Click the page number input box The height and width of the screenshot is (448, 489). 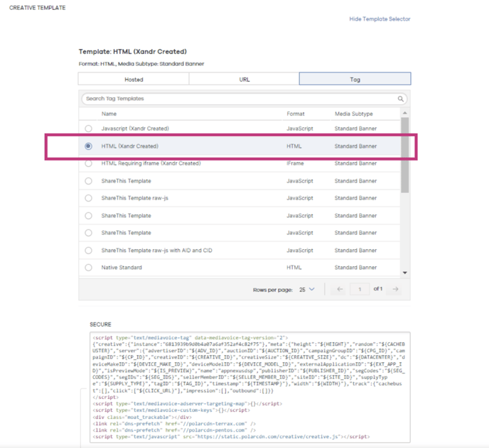pos(360,289)
